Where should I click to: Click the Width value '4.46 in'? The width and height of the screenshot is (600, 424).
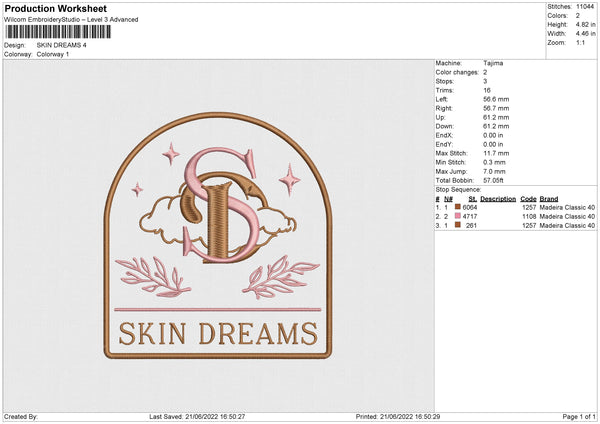click(x=585, y=34)
